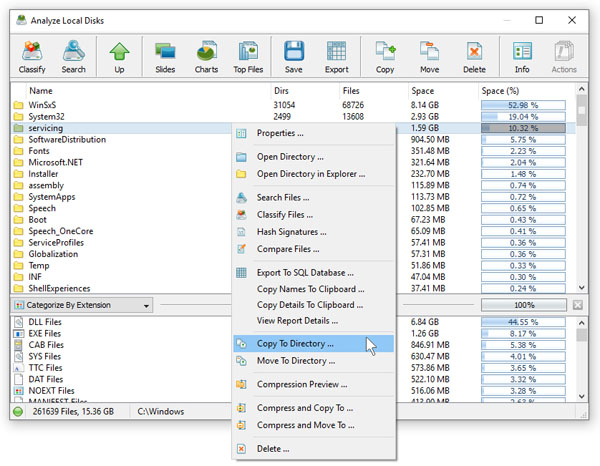Click the Search toolbar icon
The image size is (600, 466).
click(x=73, y=57)
